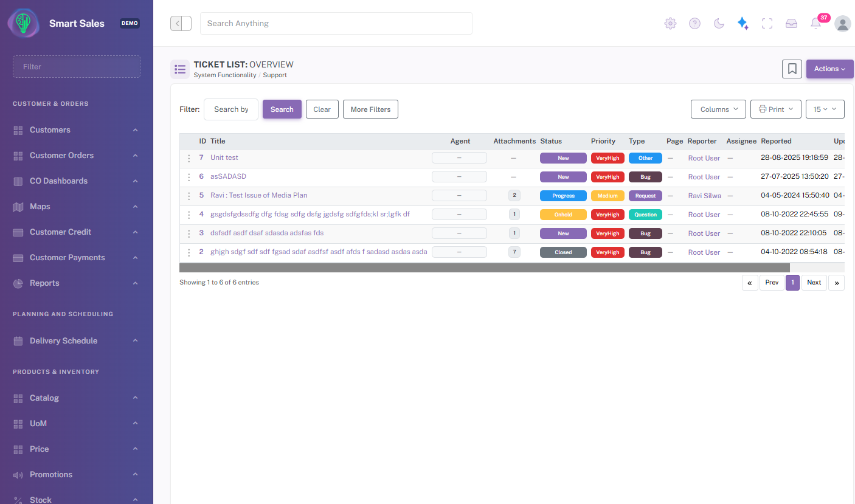The height and width of the screenshot is (504, 855).
Task: Jump to the first page button
Action: 750,283
